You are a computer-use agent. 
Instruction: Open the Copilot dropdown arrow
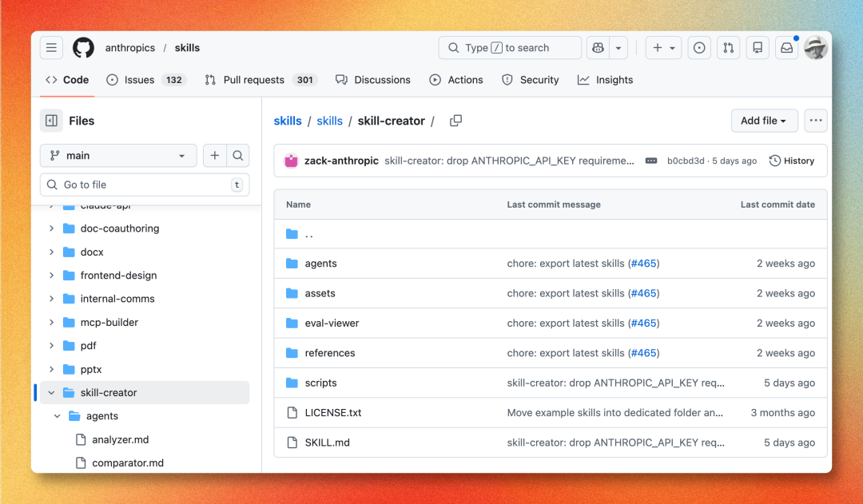pos(618,48)
